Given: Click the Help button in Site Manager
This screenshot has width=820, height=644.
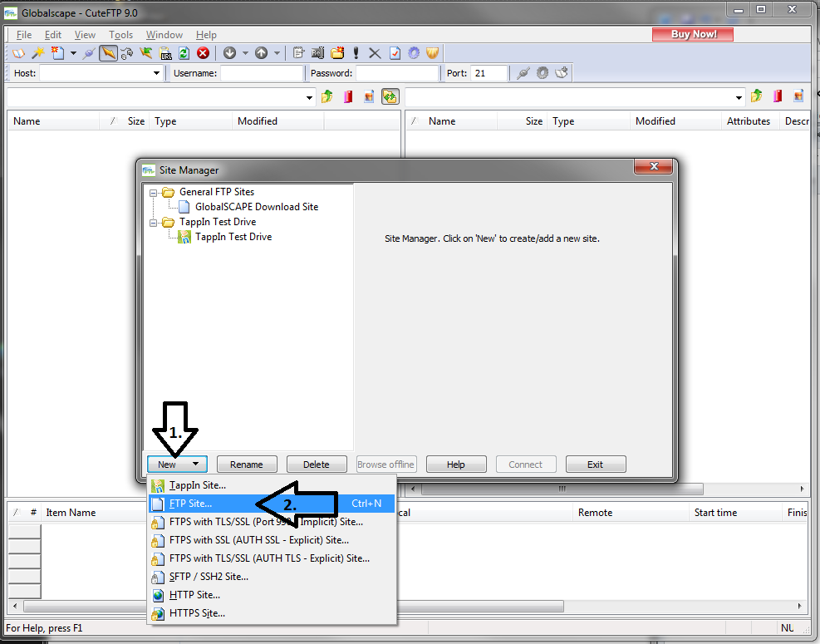Looking at the screenshot, I should click(x=456, y=465).
